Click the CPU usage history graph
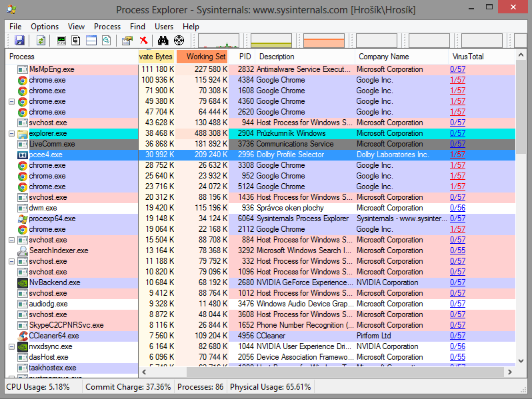This screenshot has width=532, height=399. coord(219,41)
